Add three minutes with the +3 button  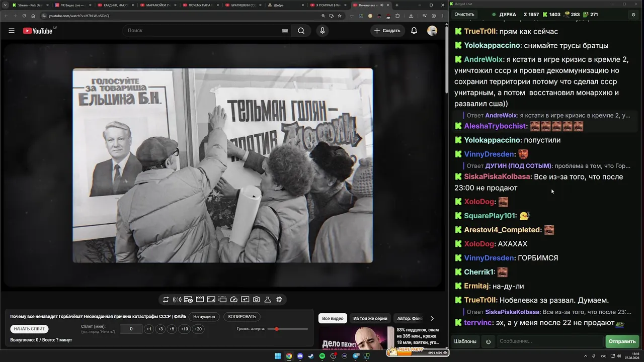pyautogui.click(x=160, y=329)
